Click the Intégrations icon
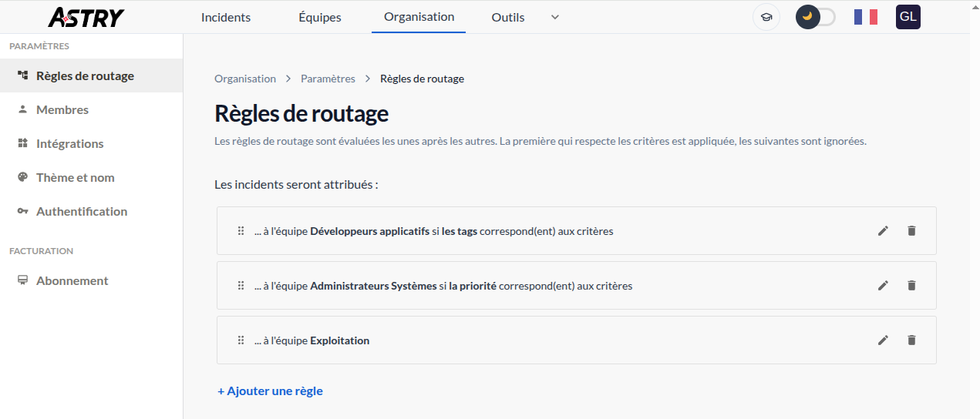The width and height of the screenshot is (980, 419). [22, 143]
